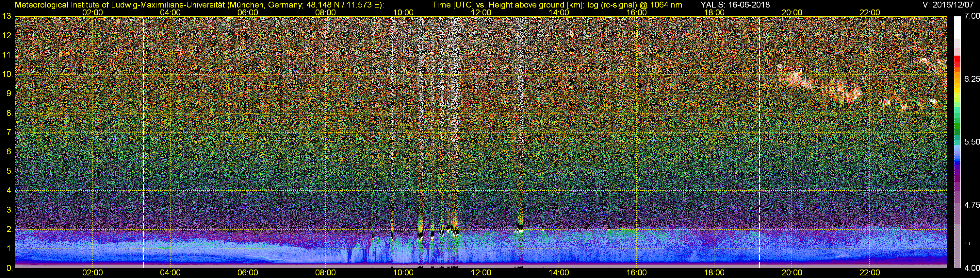Click the dashed white vertical line after 19:00

point(759,142)
